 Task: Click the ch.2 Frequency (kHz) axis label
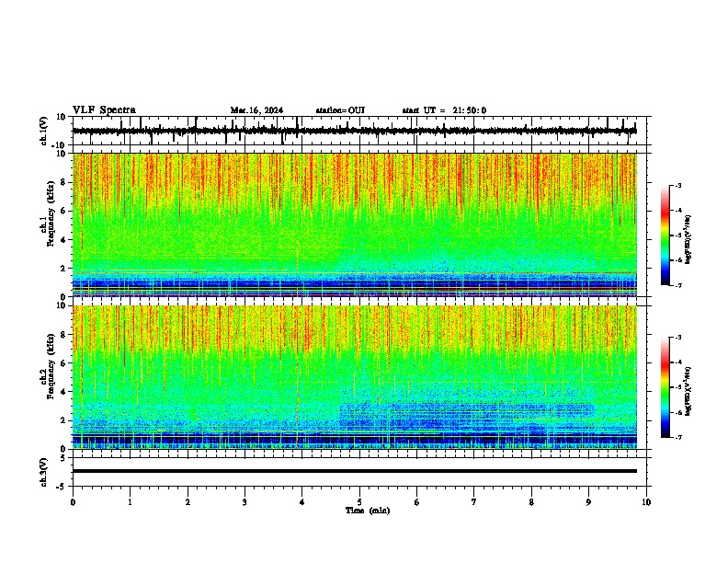click(x=49, y=366)
